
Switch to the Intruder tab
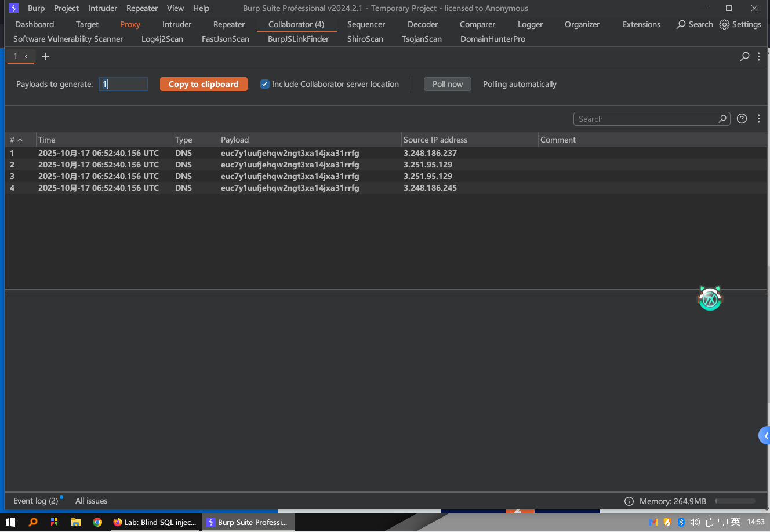(177, 24)
